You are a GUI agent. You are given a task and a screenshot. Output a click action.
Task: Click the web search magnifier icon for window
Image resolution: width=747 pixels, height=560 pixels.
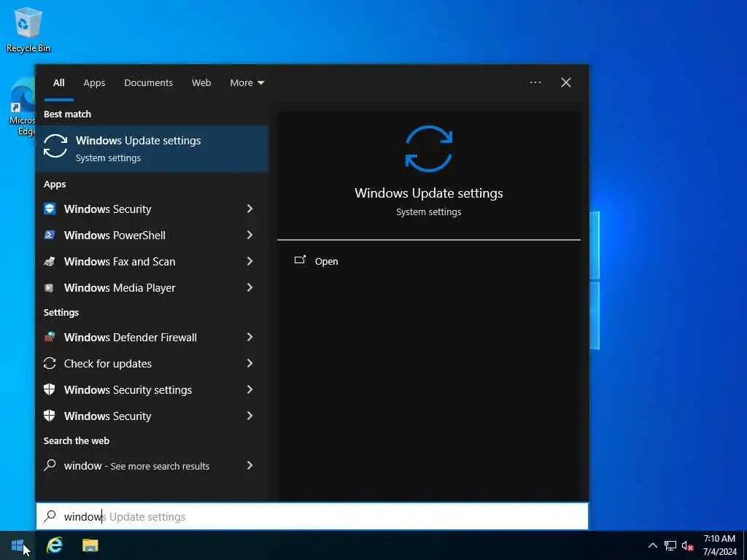click(50, 465)
